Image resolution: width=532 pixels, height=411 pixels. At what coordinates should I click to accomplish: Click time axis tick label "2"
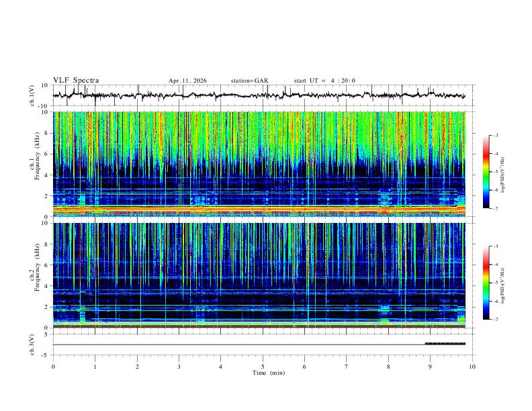click(x=137, y=367)
